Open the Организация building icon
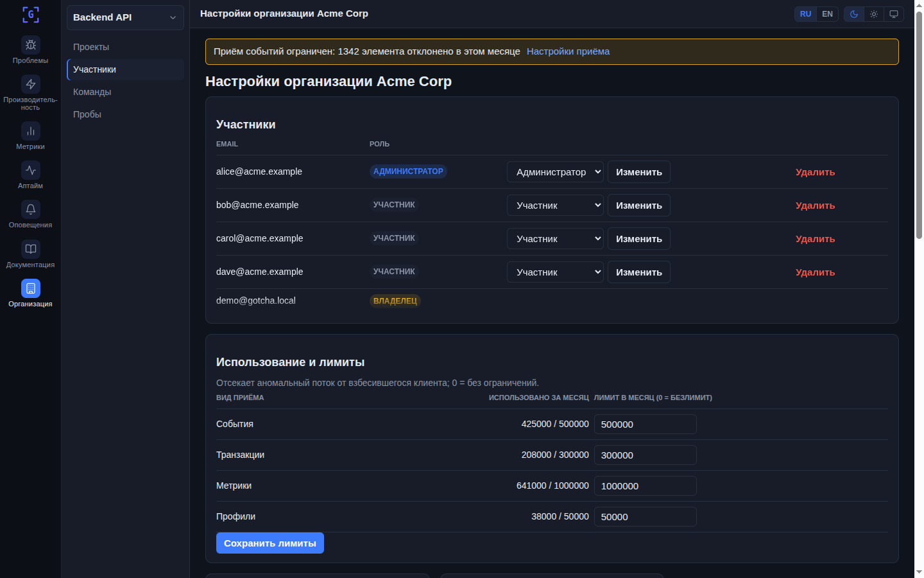 [30, 288]
